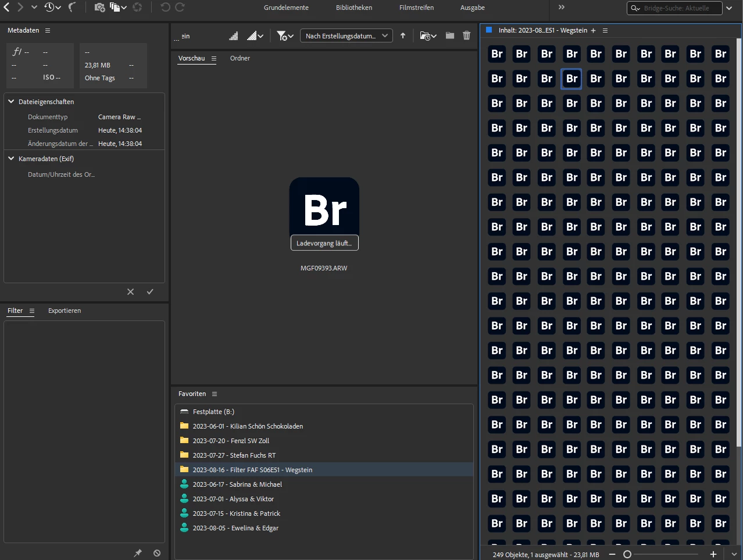This screenshot has width=743, height=560.
Task: Apply metadata changes with checkmark
Action: [x=150, y=292]
